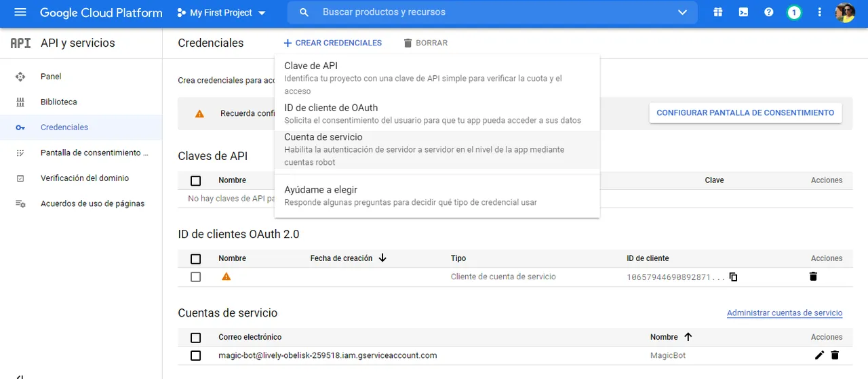The width and height of the screenshot is (868, 379).
Task: Click Acuerdos de uso settings icon
Action: [20, 203]
